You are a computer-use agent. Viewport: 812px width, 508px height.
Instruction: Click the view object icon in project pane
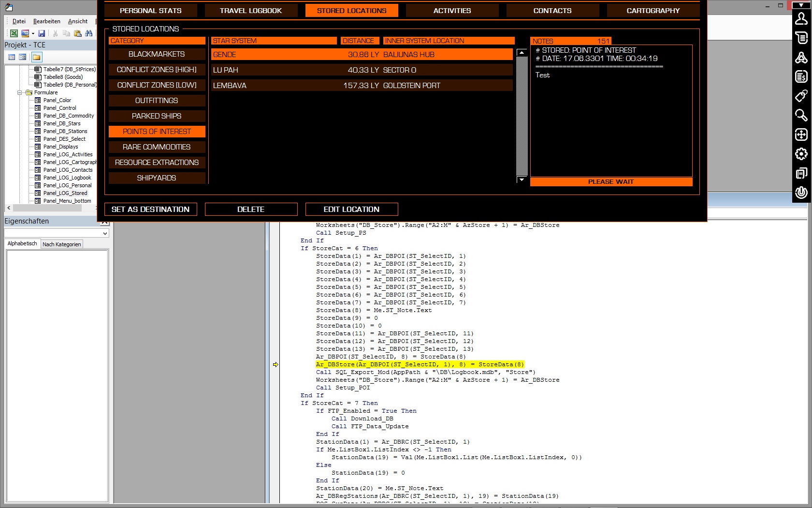tap(23, 57)
